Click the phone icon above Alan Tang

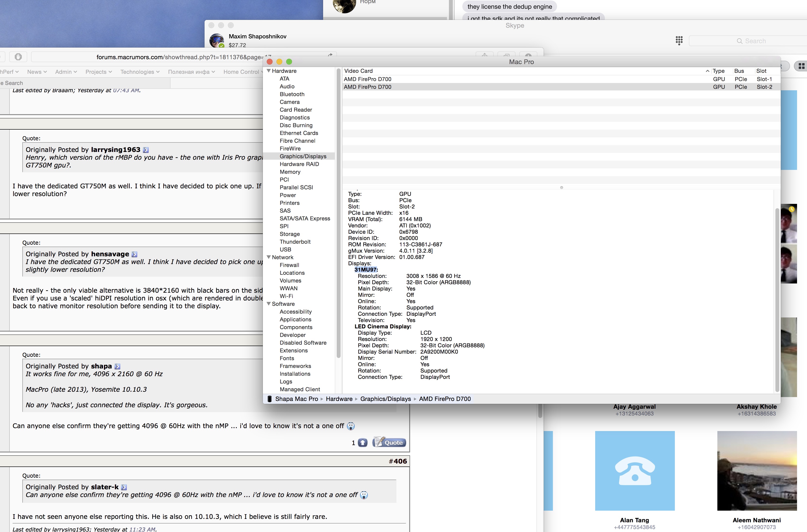(635, 471)
